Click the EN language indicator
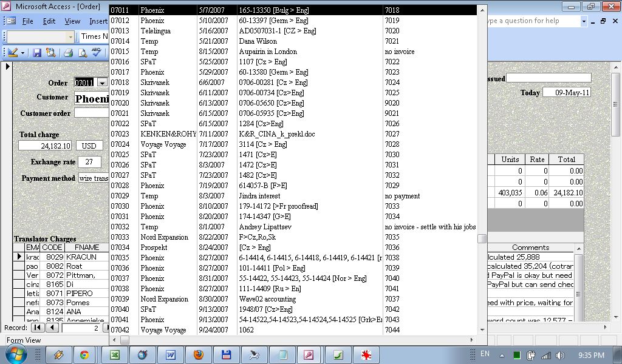Viewport: 622px width, 364px height. pyautogui.click(x=485, y=354)
